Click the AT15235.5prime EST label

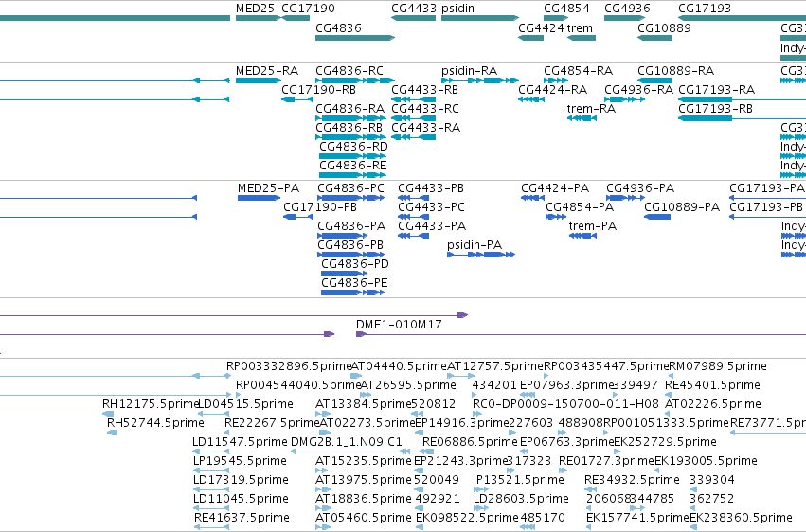point(364,462)
